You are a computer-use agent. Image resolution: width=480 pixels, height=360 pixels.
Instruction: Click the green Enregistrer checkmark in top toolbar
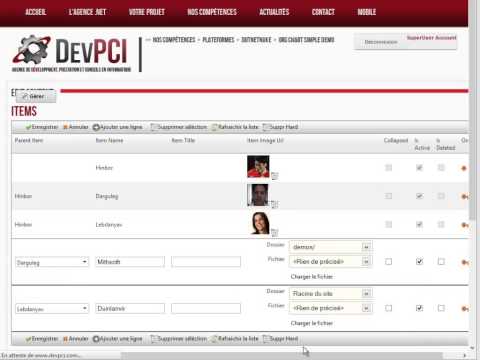point(28,127)
